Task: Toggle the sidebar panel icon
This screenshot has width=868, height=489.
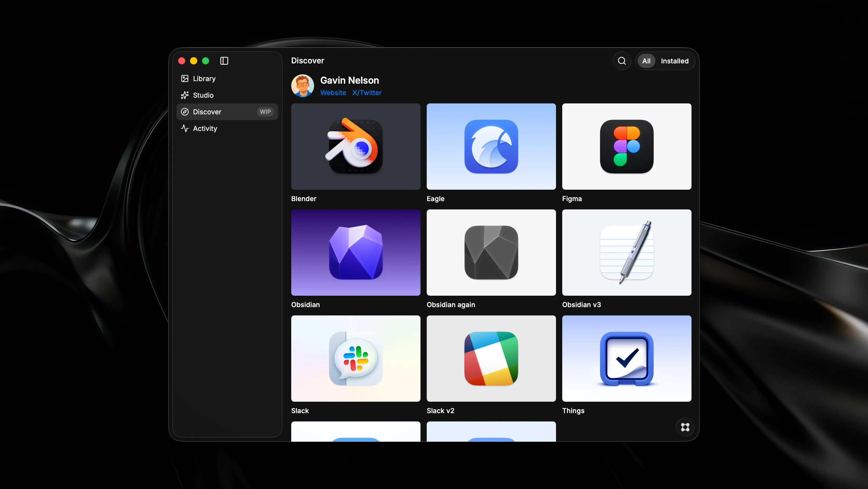Action: click(x=224, y=61)
